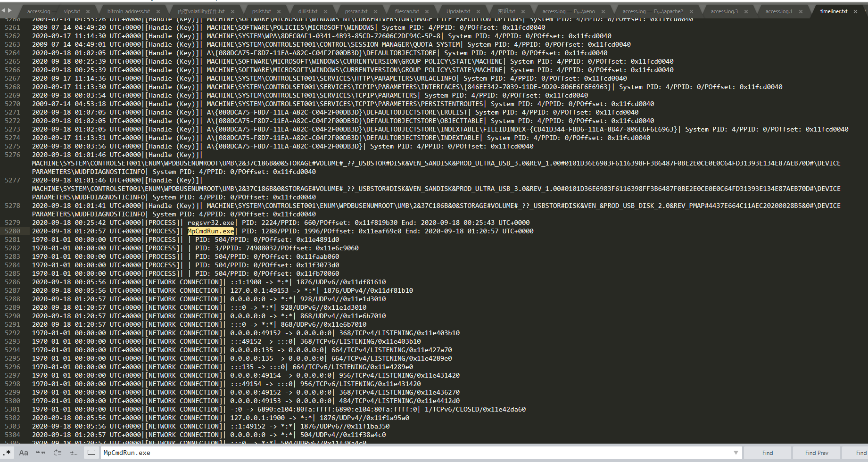This screenshot has width=868, height=462.
Task: Close the psscan.txt tab
Action: (x=375, y=11)
